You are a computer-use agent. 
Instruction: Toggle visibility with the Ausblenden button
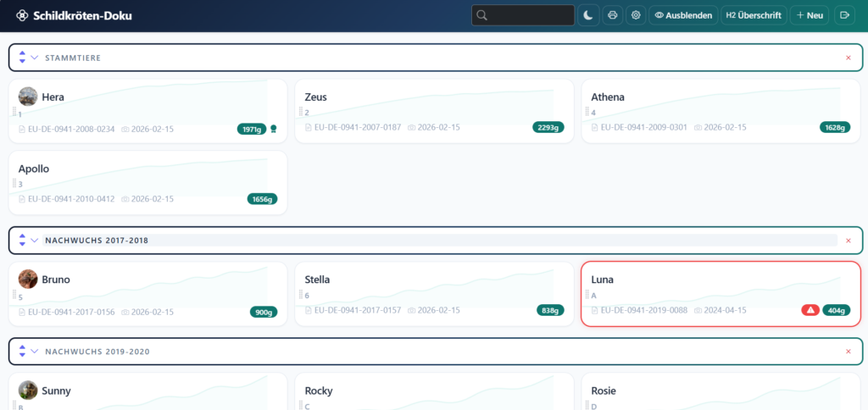pyautogui.click(x=682, y=15)
